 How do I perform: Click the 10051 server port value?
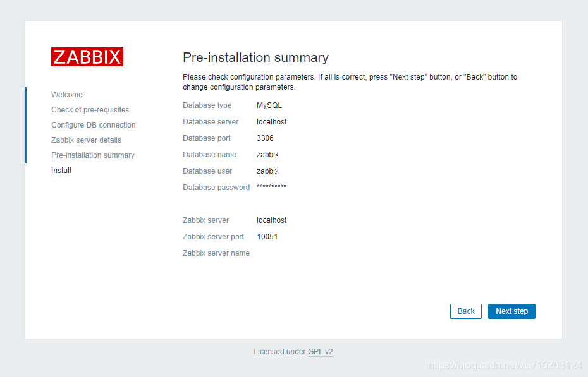[267, 237]
